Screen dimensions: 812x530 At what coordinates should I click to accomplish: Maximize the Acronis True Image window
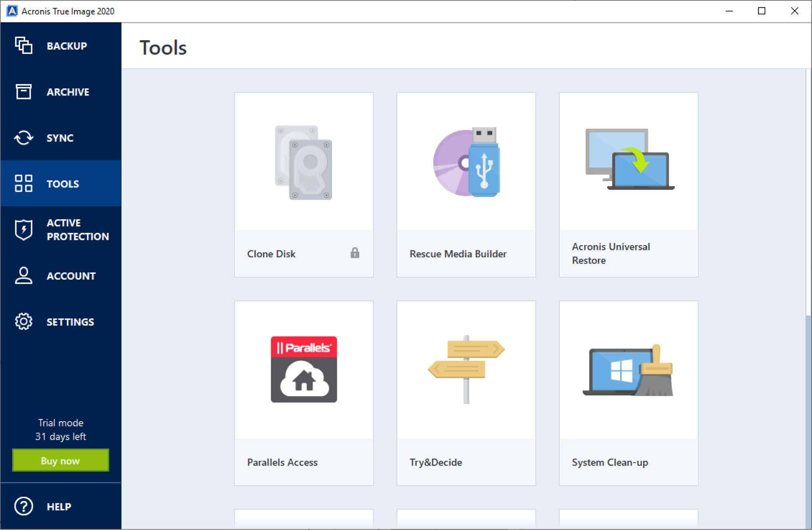click(x=762, y=11)
